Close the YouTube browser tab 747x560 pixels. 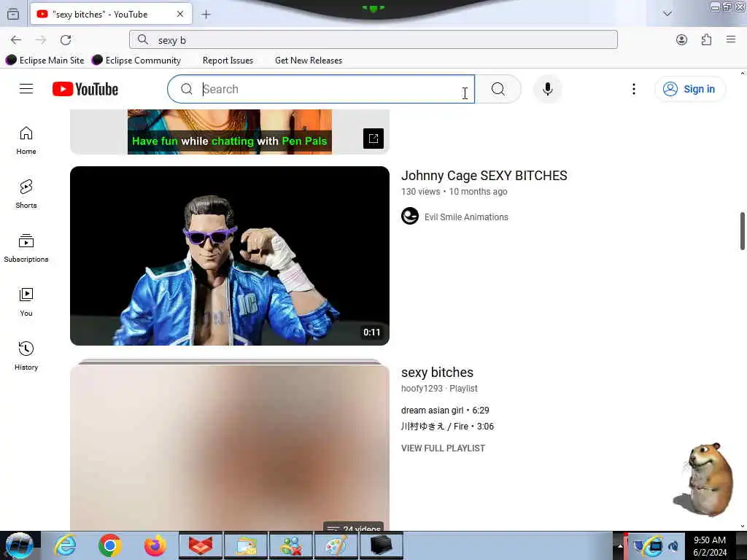(x=180, y=15)
